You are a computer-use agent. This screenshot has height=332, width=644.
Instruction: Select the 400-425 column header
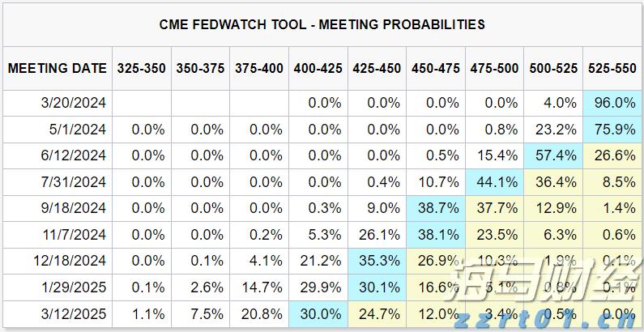(318, 69)
